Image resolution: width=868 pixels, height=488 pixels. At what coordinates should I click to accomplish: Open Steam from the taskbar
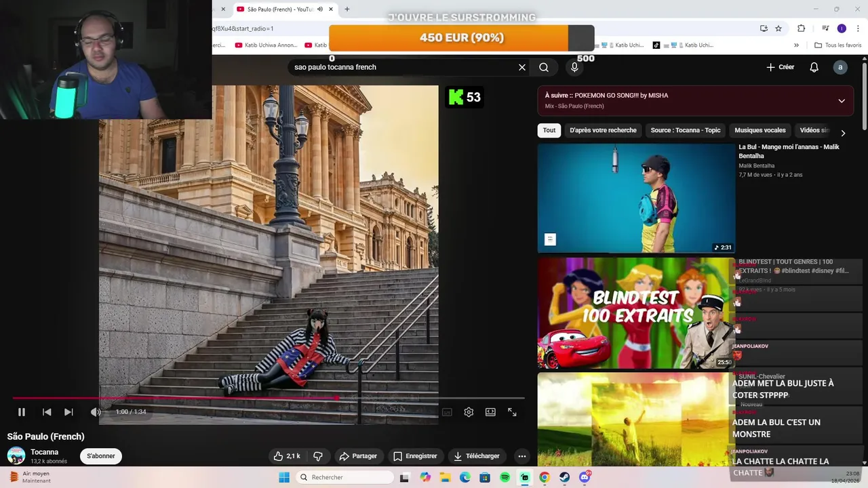tap(564, 477)
